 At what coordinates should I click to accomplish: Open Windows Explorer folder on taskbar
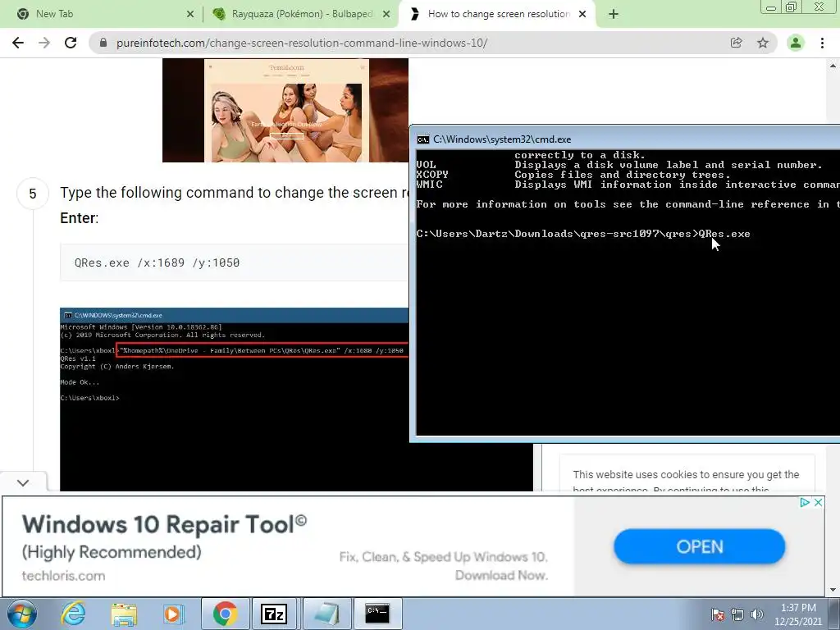point(124,614)
